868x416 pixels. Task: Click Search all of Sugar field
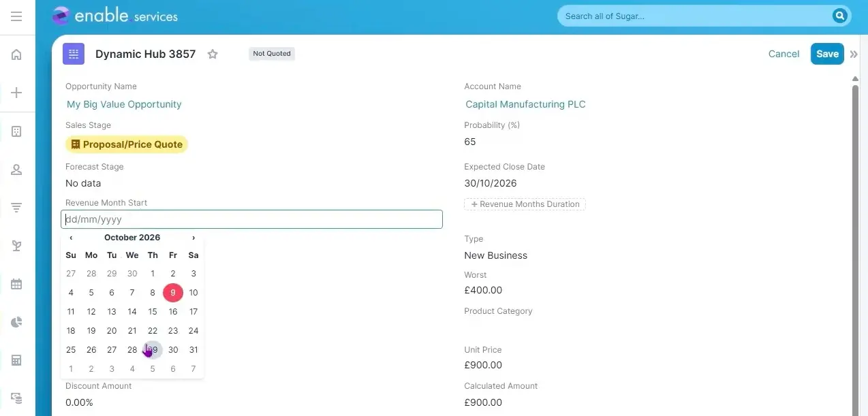pos(695,16)
